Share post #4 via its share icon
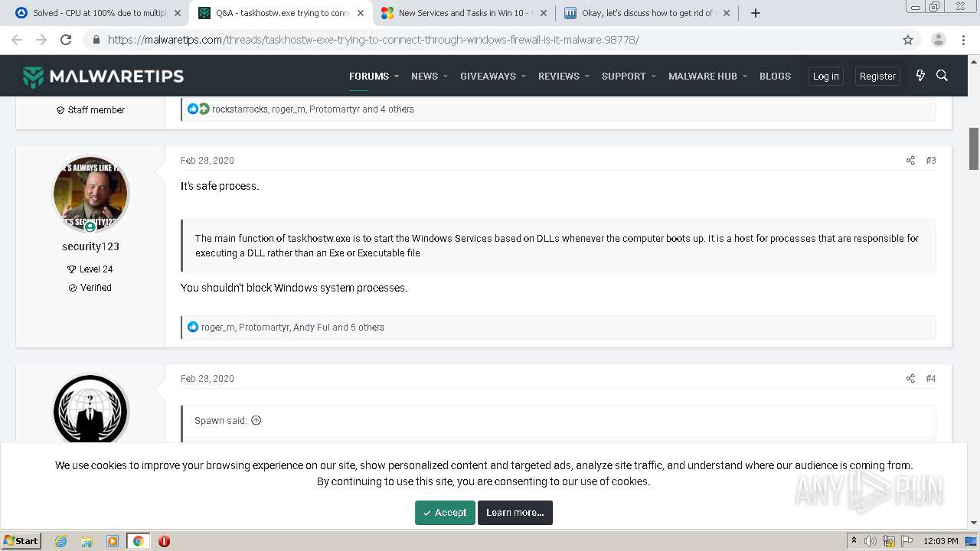Screen dimensions: 980x551 click(910, 379)
